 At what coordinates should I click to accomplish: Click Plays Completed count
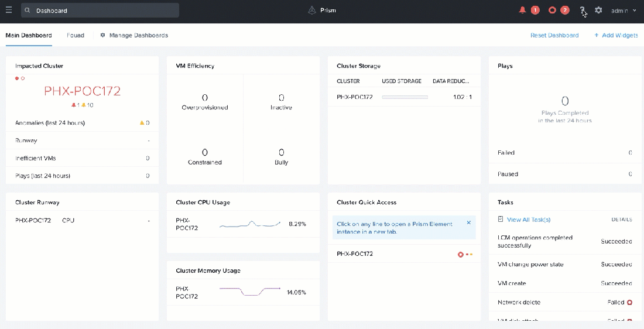[x=565, y=101]
